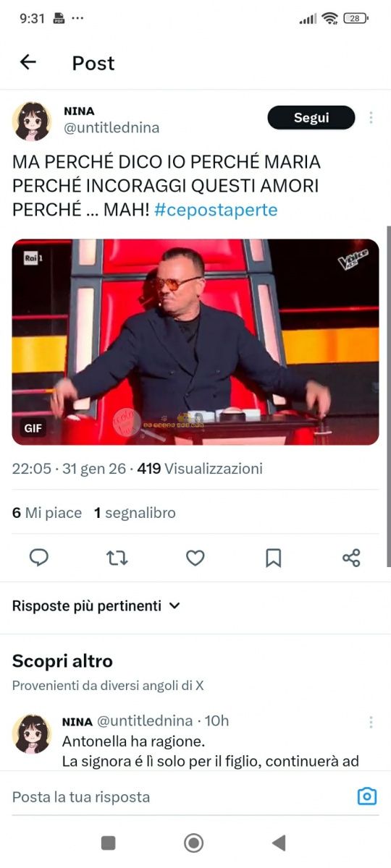Viewport: 391px width, 868px height.
Task: Toggle the bookmark icon on post
Action: [273, 558]
